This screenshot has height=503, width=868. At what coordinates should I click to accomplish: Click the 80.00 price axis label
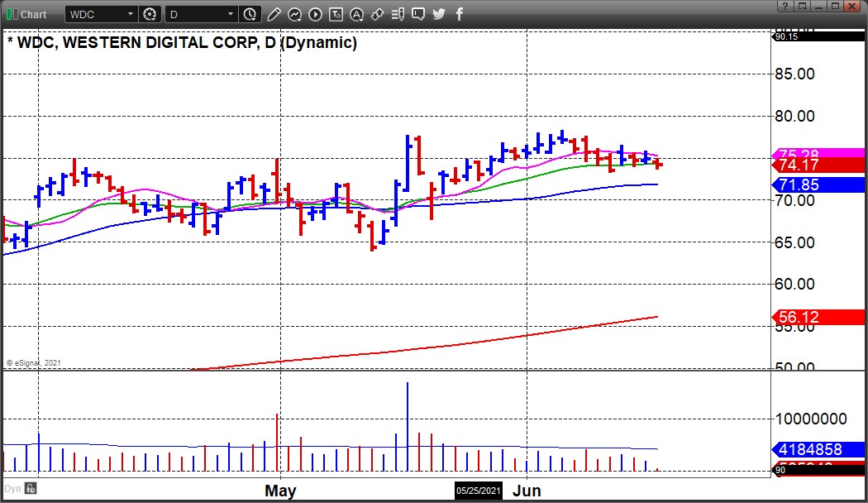[795, 117]
